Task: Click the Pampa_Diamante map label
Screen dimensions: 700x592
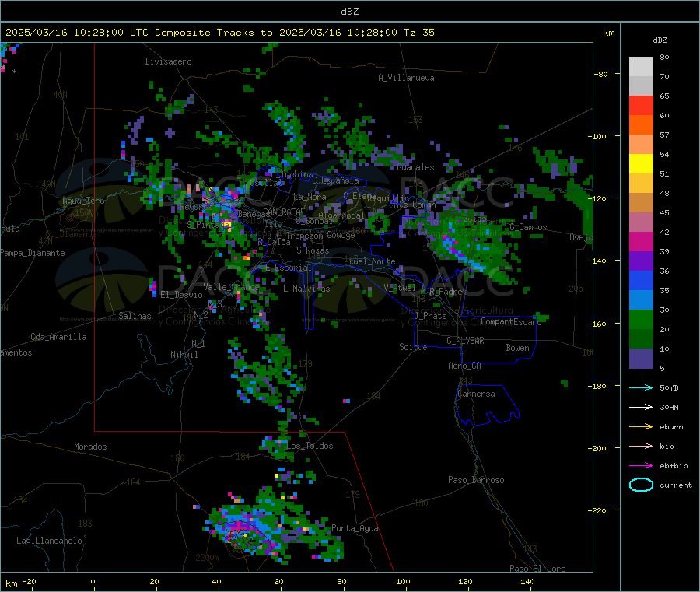Action: [x=33, y=253]
